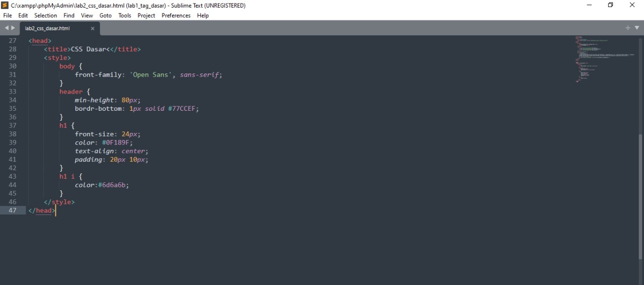Click the header selector
The width and height of the screenshot is (644, 285).
tap(71, 92)
